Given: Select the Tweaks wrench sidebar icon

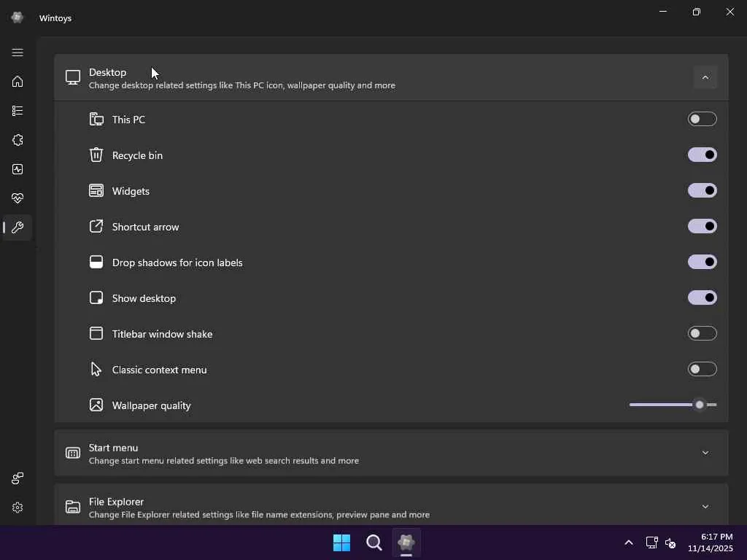Looking at the screenshot, I should pos(18,227).
